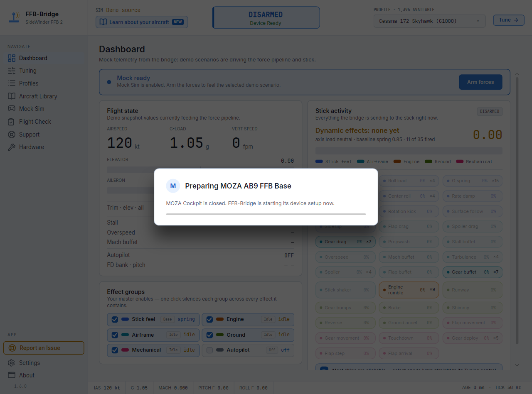This screenshot has width=532, height=394.
Task: Click the Hardware wrench icon
Action: 12,147
